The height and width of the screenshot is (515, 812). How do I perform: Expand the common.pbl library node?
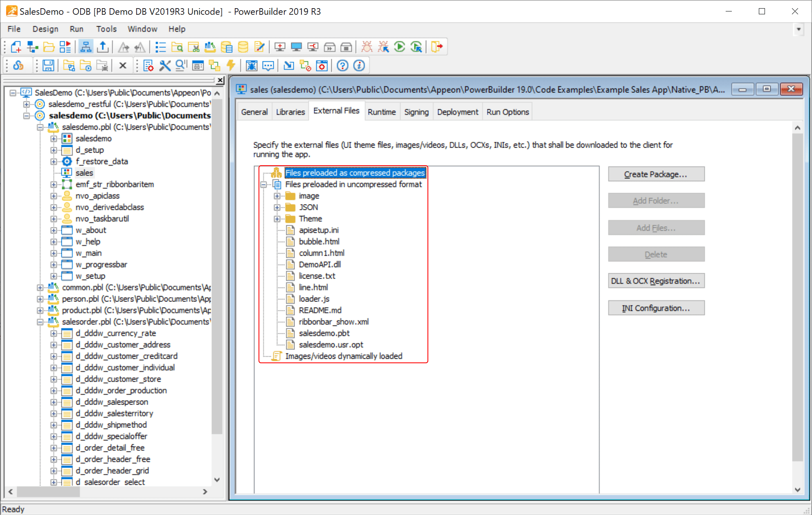40,288
